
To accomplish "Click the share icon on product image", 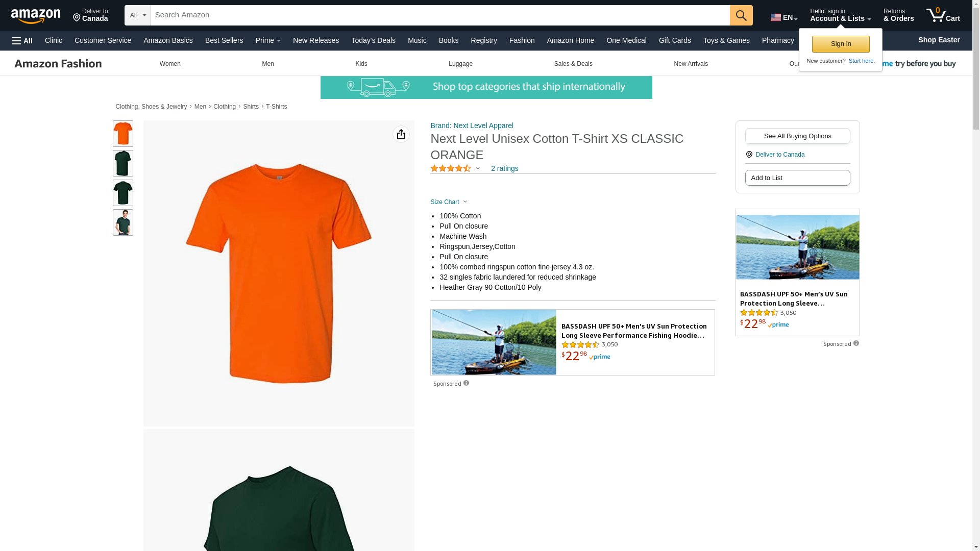I will coord(401,134).
